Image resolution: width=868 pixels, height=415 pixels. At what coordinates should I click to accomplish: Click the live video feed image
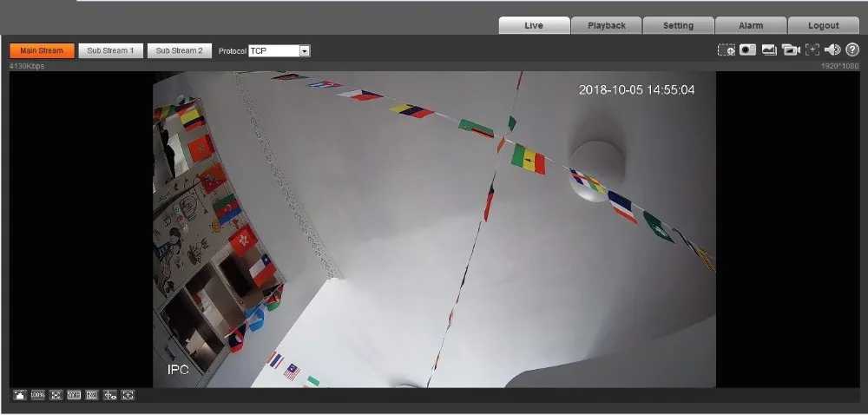[435, 229]
